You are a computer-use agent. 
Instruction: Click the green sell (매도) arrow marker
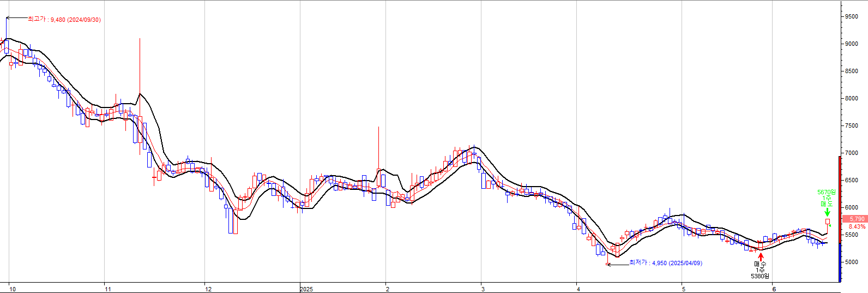pyautogui.click(x=828, y=212)
